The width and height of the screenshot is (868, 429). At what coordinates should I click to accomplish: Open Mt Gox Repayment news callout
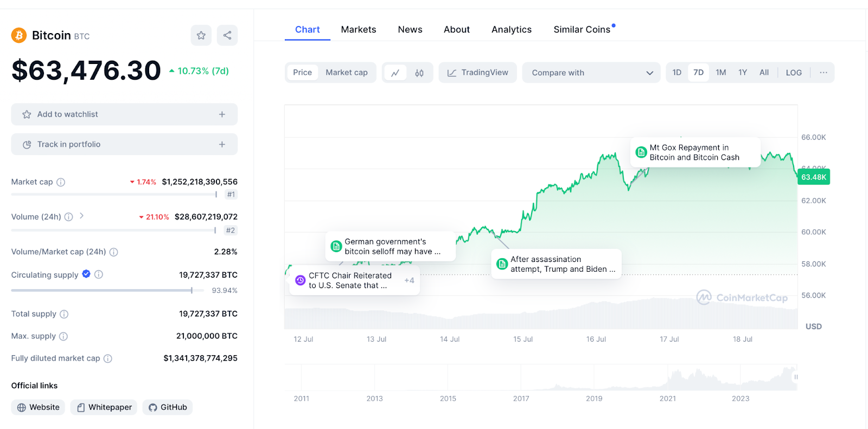[x=695, y=152]
